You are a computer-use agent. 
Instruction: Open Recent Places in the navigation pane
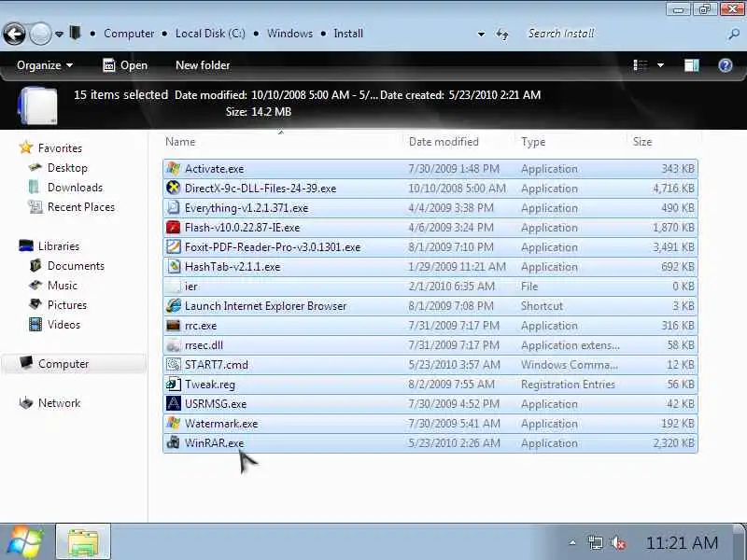[x=81, y=207]
